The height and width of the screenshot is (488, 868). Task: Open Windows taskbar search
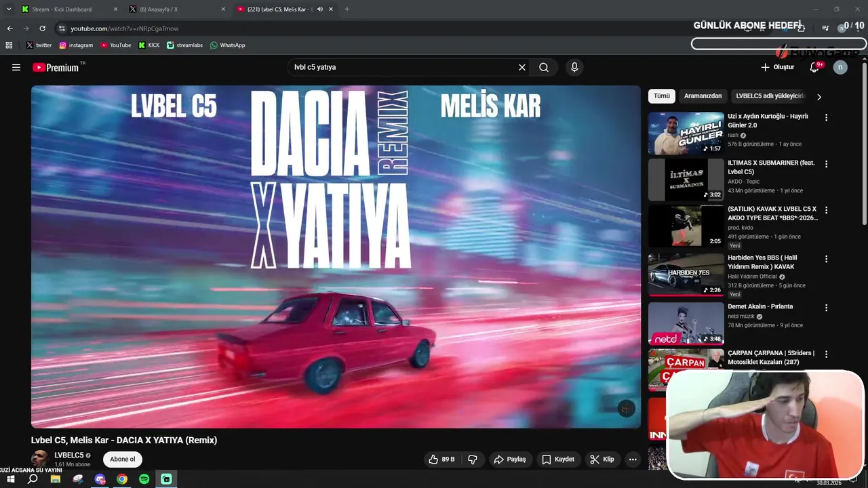point(33,479)
